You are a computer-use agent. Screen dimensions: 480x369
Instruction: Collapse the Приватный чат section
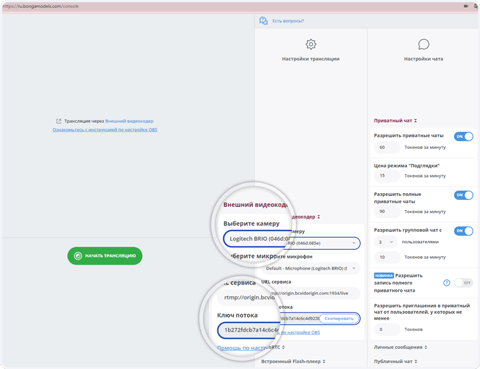click(395, 120)
